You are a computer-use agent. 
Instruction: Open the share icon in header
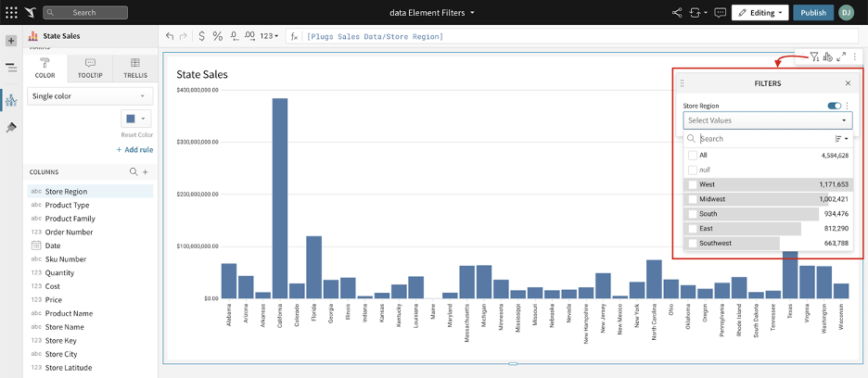pyautogui.click(x=676, y=13)
